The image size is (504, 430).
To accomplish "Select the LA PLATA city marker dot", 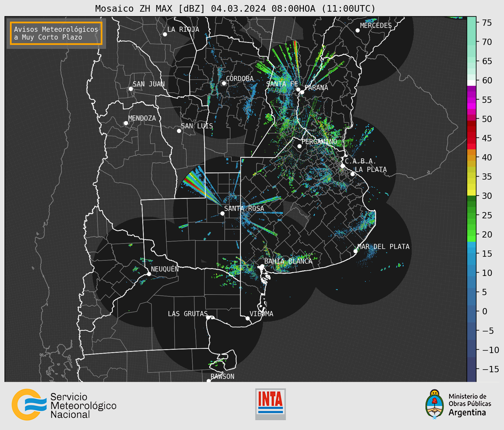I will pos(353,174).
